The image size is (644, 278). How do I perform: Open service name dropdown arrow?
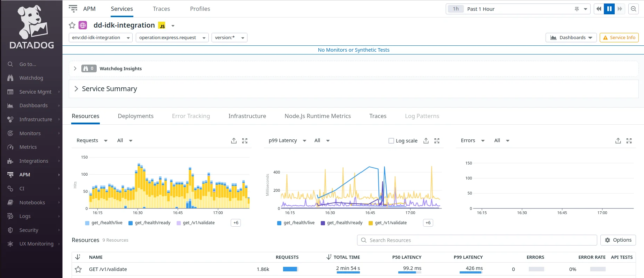173,25
